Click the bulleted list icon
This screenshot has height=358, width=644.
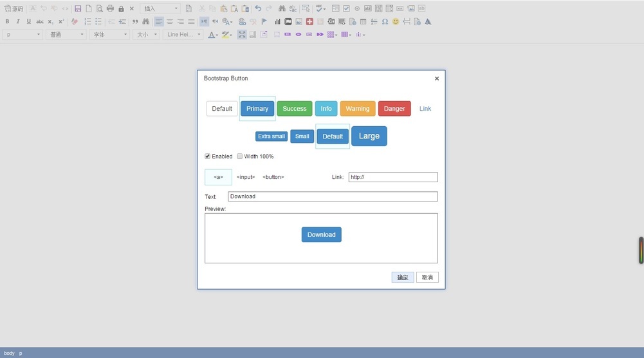click(98, 21)
